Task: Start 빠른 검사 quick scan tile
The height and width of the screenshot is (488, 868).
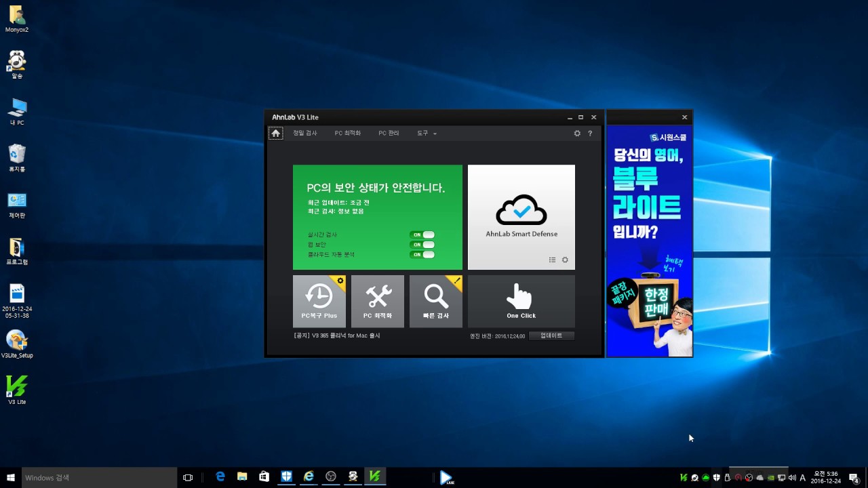Action: [435, 301]
